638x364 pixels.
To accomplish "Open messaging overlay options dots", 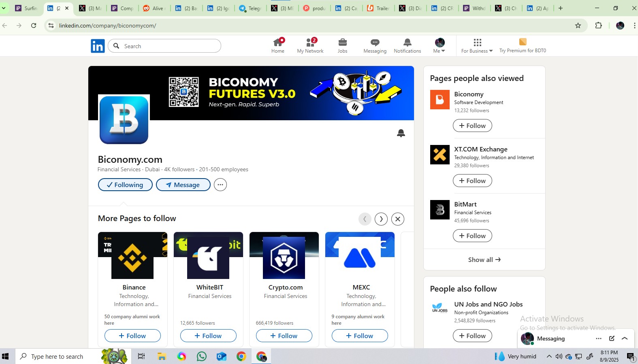I will (599, 338).
